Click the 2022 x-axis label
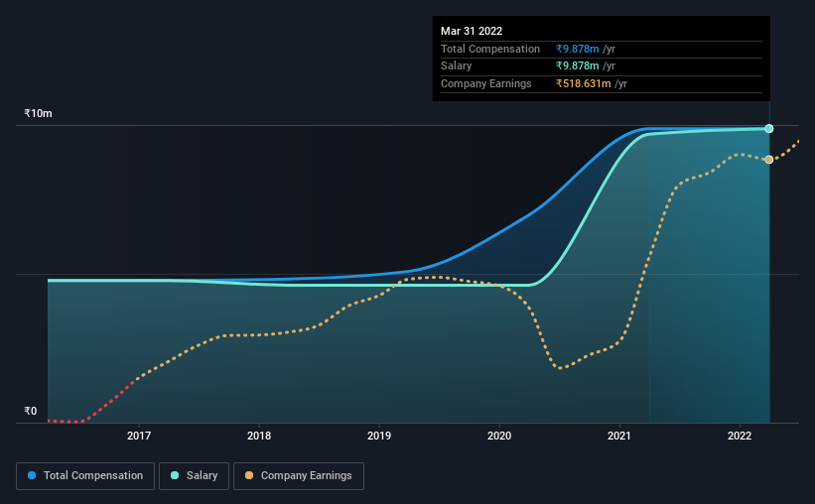 pos(740,436)
